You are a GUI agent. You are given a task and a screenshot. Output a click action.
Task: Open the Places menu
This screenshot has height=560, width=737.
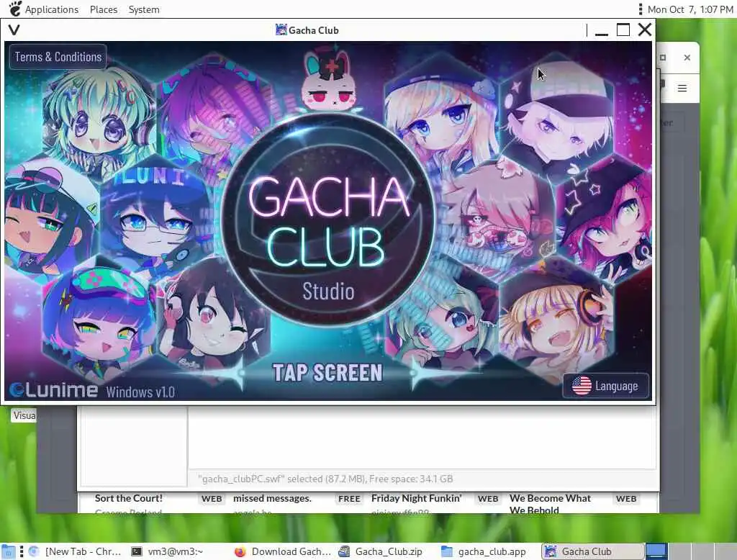pyautogui.click(x=104, y=9)
